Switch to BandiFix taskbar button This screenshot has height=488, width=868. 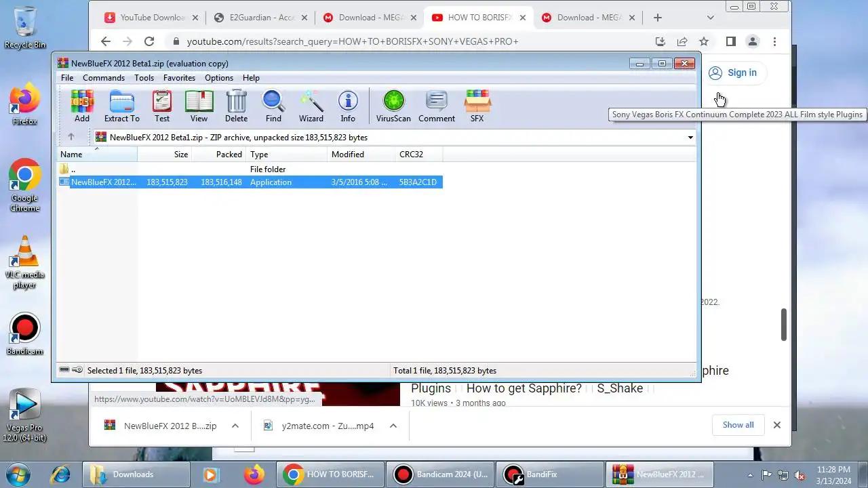(x=550, y=474)
